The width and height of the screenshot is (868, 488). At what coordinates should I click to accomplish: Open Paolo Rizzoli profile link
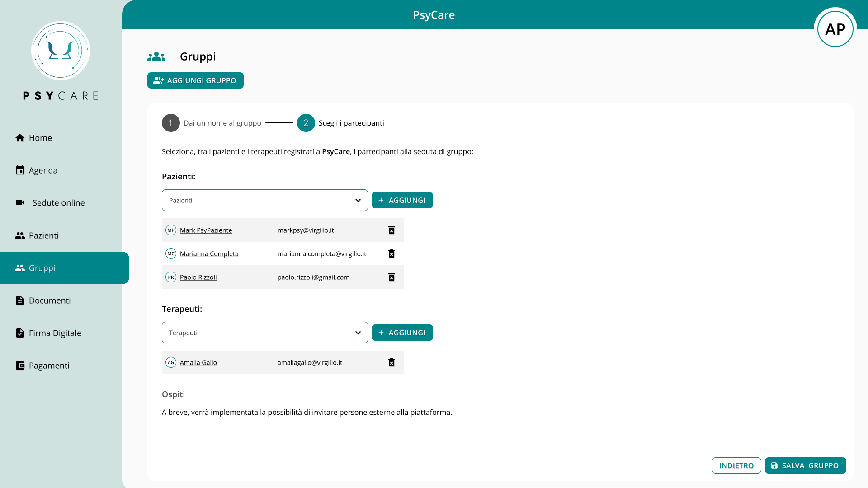pyautogui.click(x=198, y=277)
